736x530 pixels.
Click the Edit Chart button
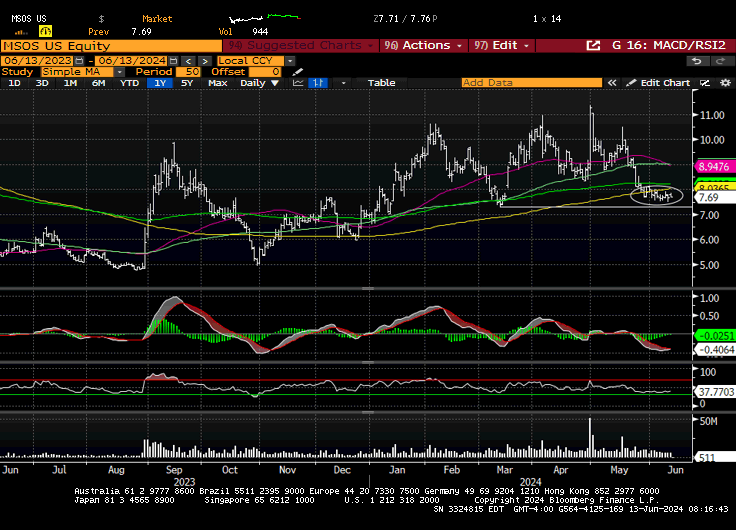pyautogui.click(x=659, y=83)
